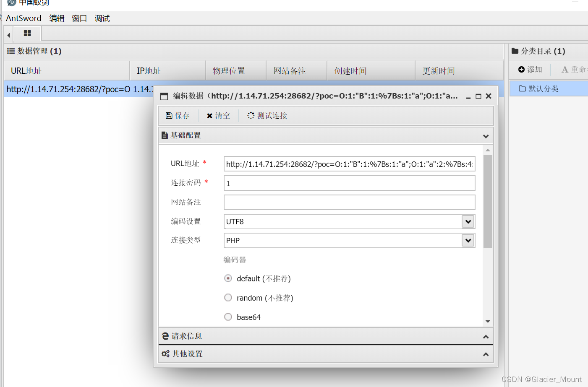Click the 保存 save button
Image resolution: width=588 pixels, height=387 pixels.
click(177, 115)
